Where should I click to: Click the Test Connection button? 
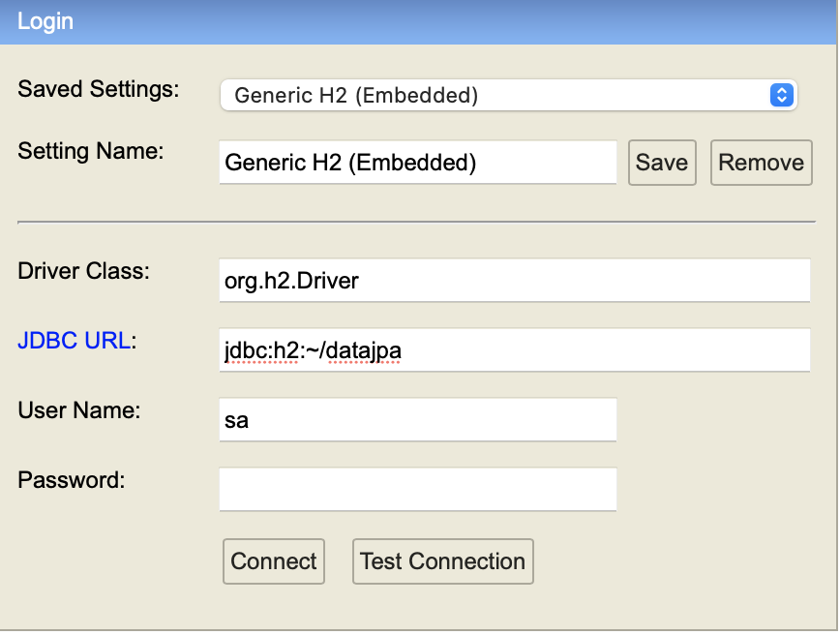pos(443,561)
